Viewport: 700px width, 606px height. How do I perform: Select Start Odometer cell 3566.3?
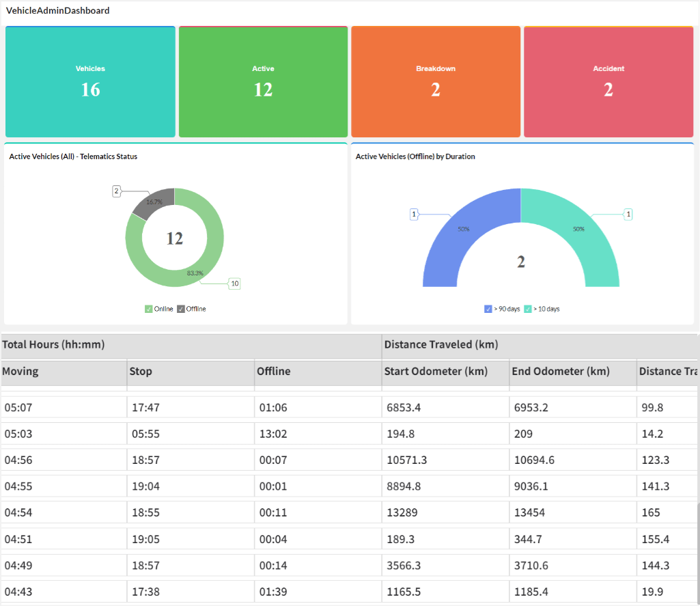(x=445, y=566)
